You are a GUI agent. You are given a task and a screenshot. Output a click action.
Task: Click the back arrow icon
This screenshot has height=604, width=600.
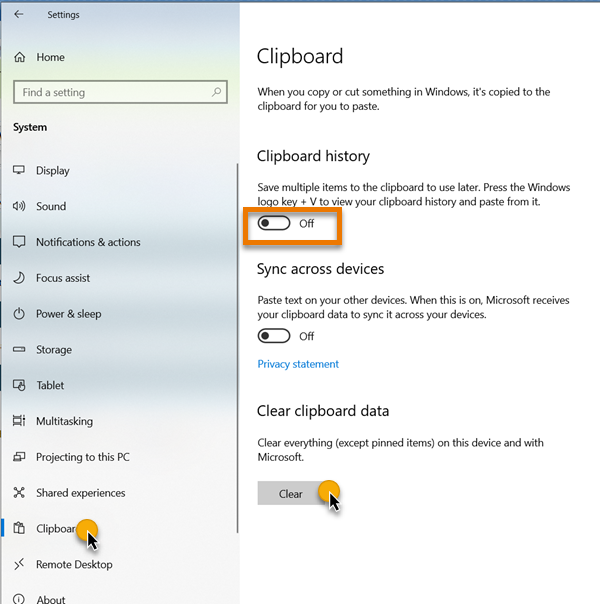(18, 15)
